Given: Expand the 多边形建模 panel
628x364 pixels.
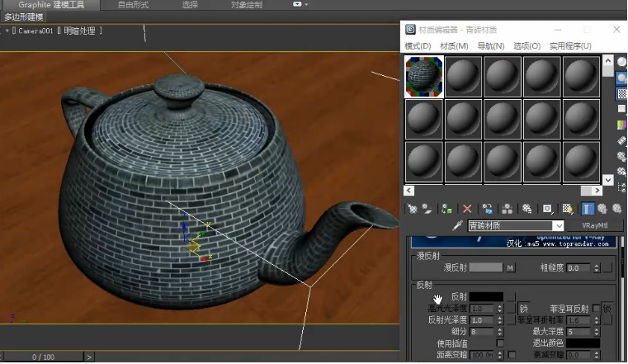Looking at the screenshot, I should 24,17.
